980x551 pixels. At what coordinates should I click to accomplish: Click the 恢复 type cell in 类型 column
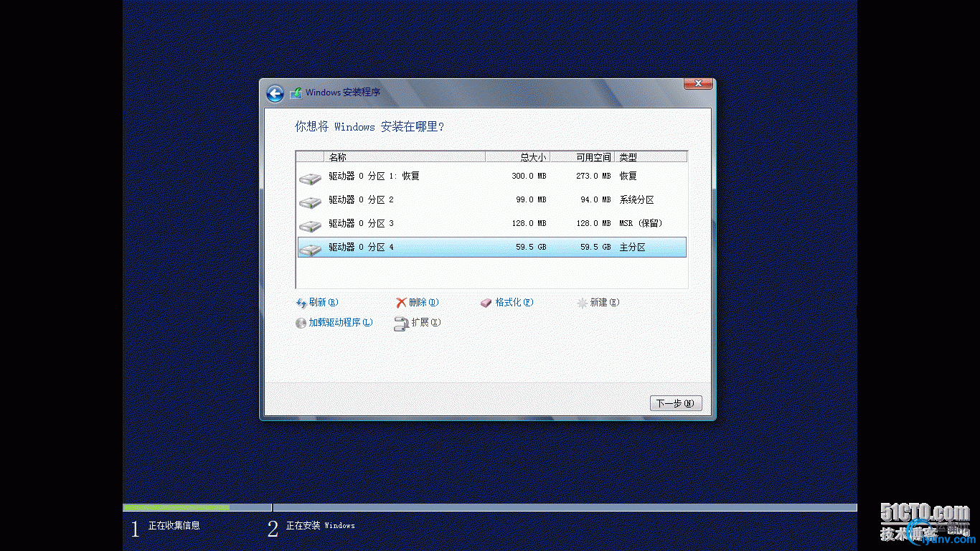click(628, 176)
